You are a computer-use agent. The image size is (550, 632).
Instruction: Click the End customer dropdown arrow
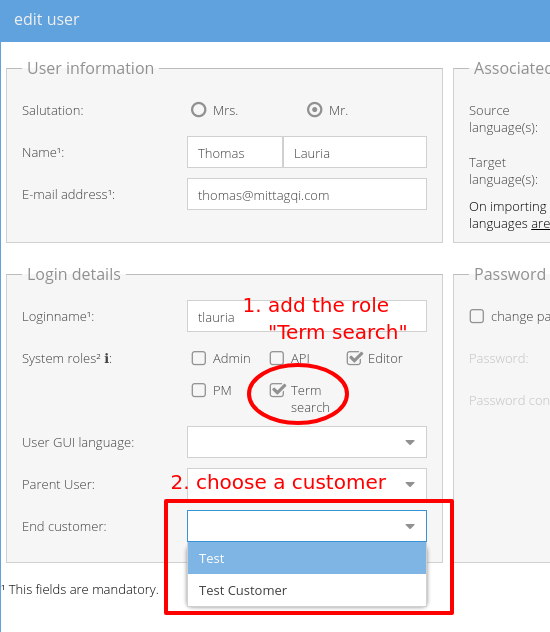(x=410, y=526)
